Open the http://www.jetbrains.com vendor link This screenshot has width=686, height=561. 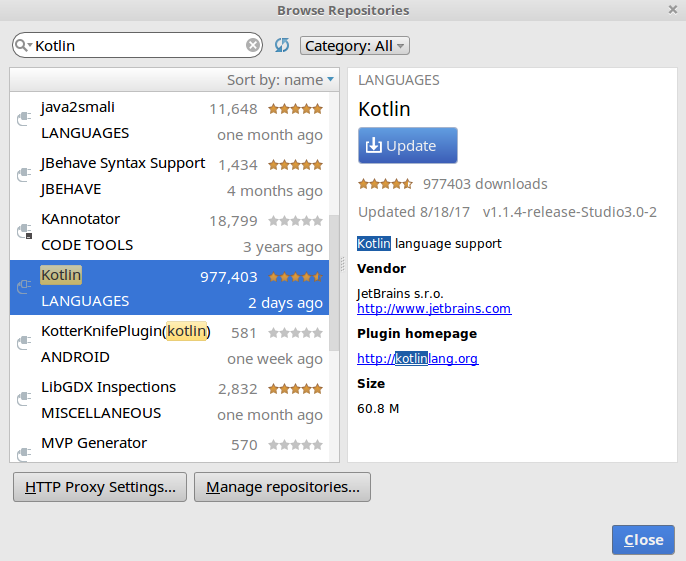tap(434, 309)
